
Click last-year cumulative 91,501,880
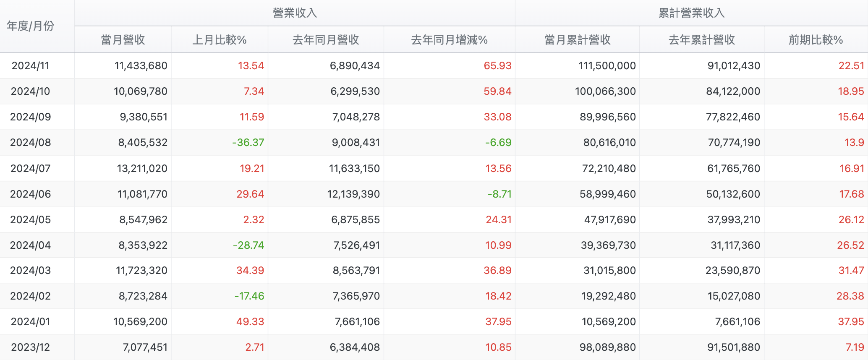tap(734, 347)
